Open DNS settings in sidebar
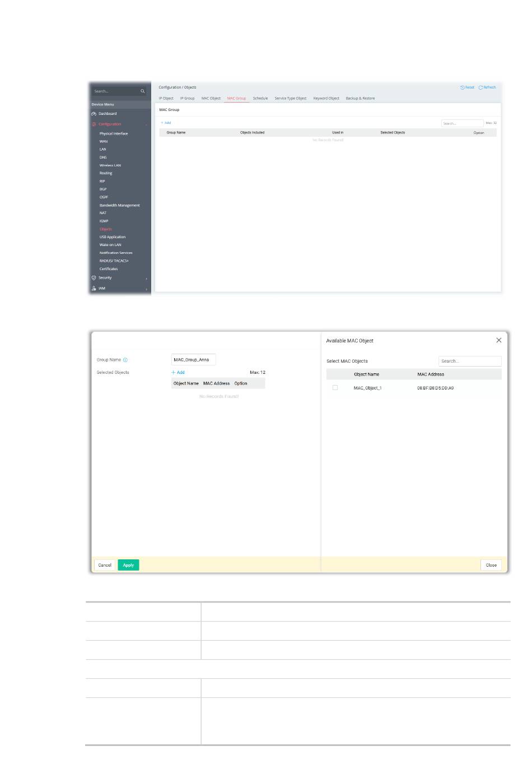Viewport: 532px width, 783px height. click(x=103, y=157)
